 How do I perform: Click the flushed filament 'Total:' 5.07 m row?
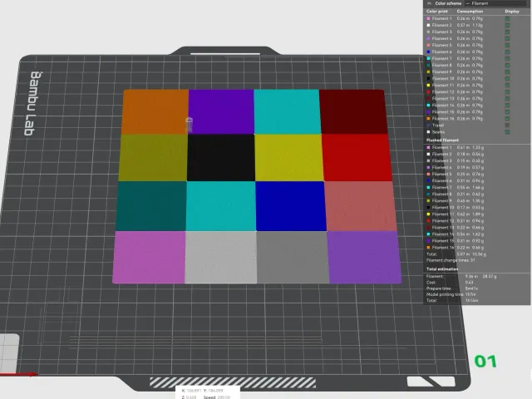tap(456, 254)
